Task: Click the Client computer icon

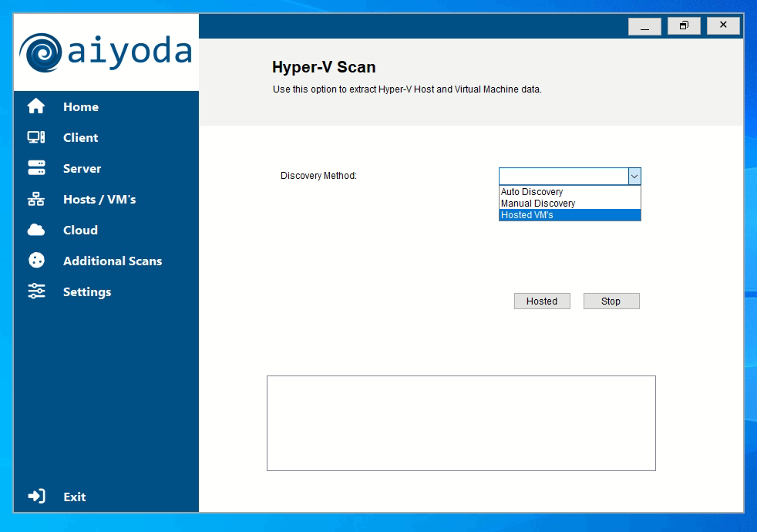Action: point(36,137)
